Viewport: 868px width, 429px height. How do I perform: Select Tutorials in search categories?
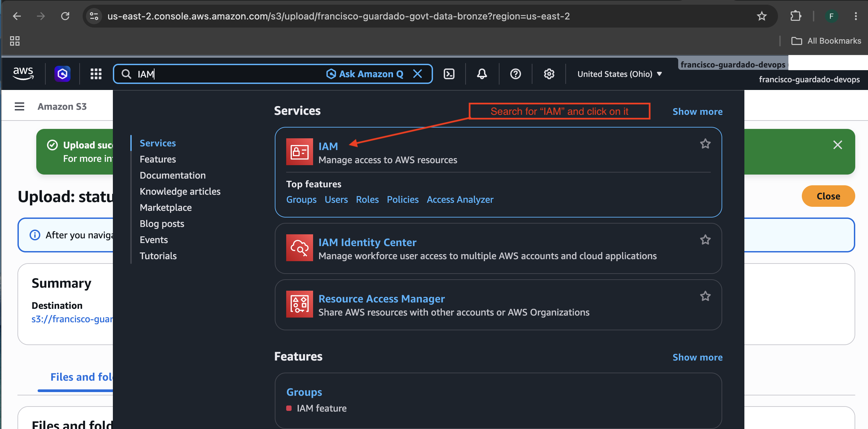coord(158,256)
